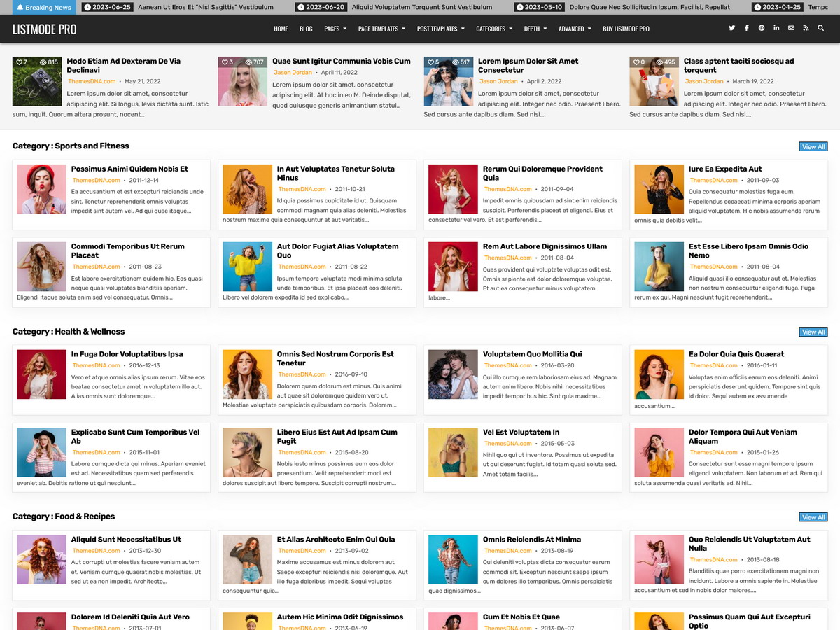The image size is (840, 630).
Task: Click the clock icon next to 2023-05-10
Action: click(x=519, y=7)
